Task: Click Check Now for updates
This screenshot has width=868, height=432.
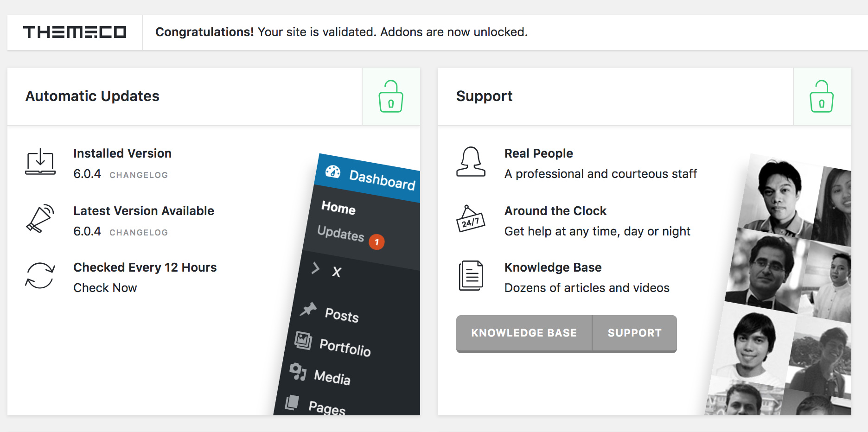Action: 105,288
